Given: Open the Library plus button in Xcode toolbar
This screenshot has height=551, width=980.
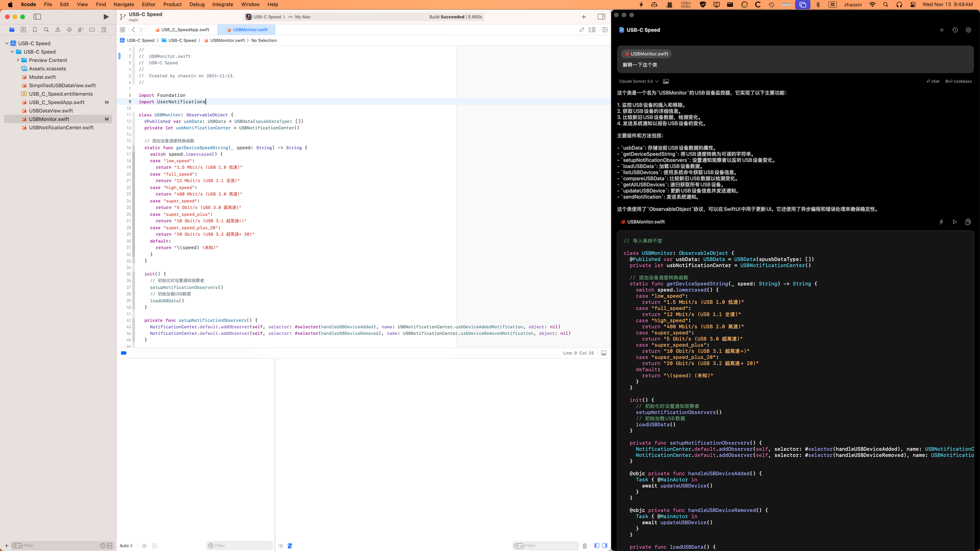Looking at the screenshot, I should coord(584,17).
